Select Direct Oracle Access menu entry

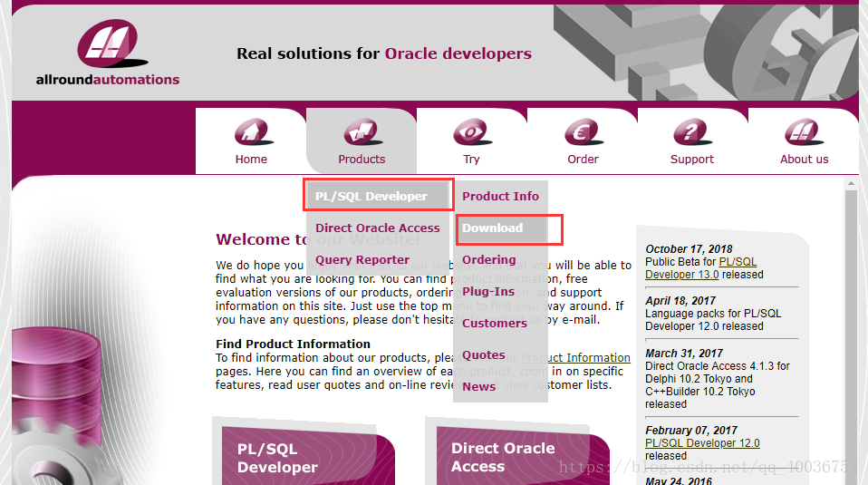pyautogui.click(x=378, y=228)
